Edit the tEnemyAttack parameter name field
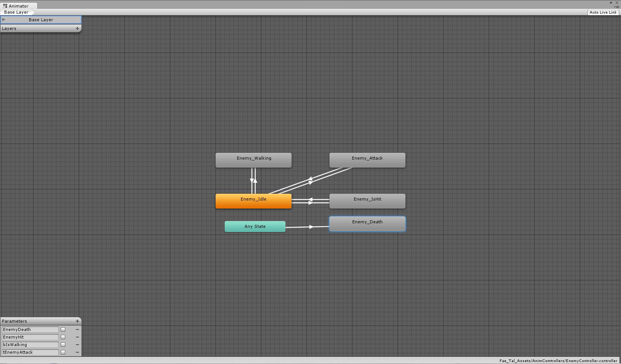This screenshot has height=364, width=621. 30,352
